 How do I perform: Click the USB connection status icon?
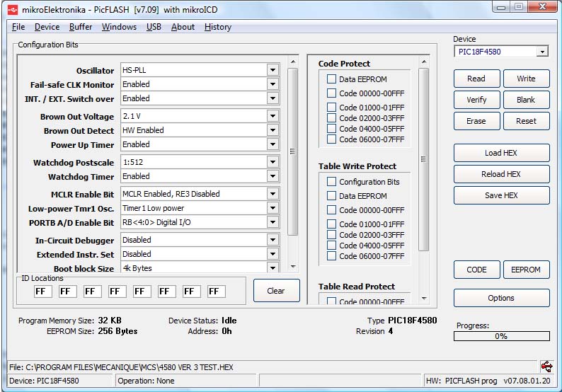546,367
